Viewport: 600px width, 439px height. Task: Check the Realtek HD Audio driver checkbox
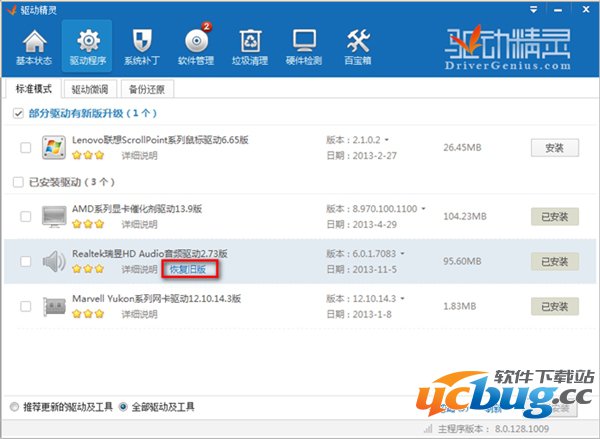[26, 261]
